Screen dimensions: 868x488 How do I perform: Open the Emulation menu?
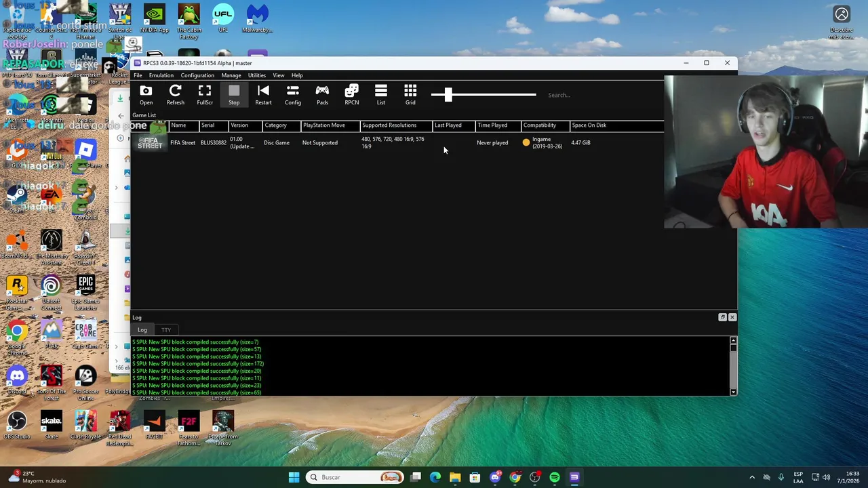(161, 75)
